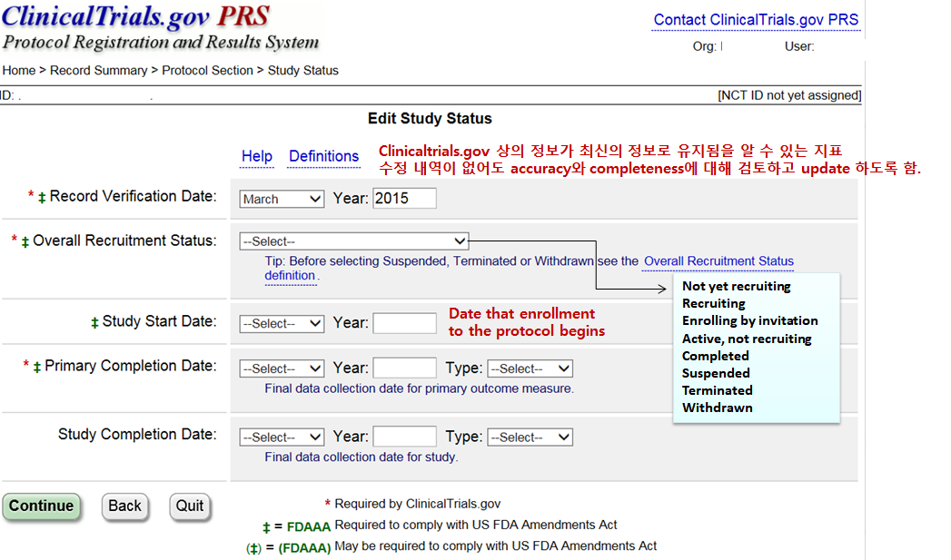Click the 'Edit Study Status' heading
The image size is (951, 560).
pyautogui.click(x=430, y=119)
